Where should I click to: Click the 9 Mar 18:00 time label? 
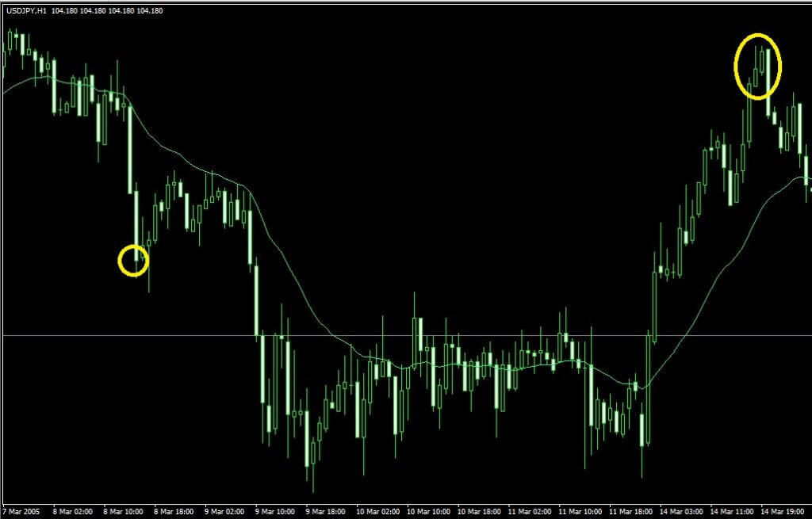point(326,512)
